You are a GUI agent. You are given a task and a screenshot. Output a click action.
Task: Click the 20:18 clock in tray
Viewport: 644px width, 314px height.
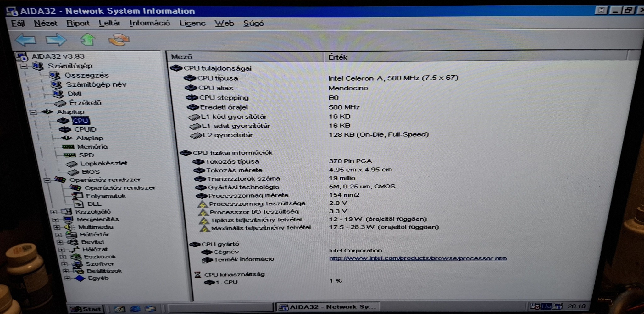pyautogui.click(x=576, y=306)
